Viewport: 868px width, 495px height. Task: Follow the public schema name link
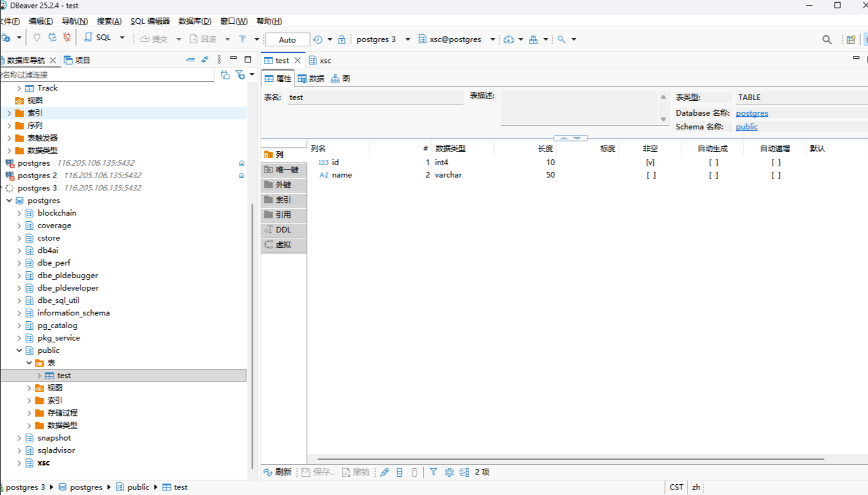coord(746,126)
